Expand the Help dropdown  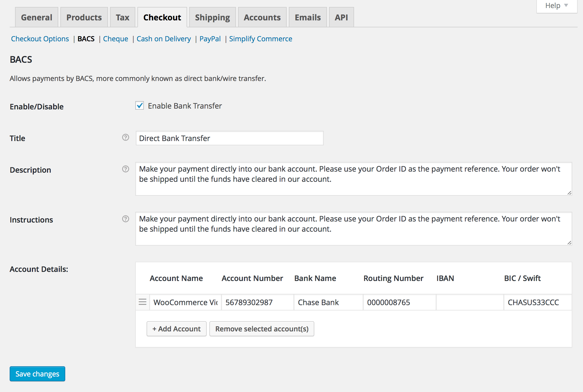[556, 6]
